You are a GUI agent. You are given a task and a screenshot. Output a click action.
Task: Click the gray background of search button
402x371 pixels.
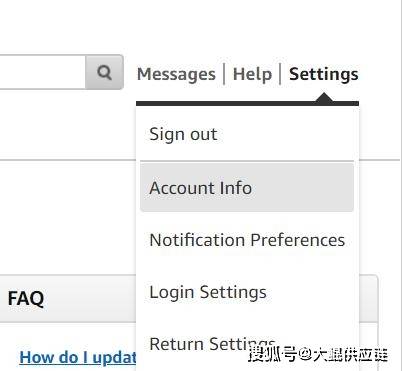[x=105, y=72]
